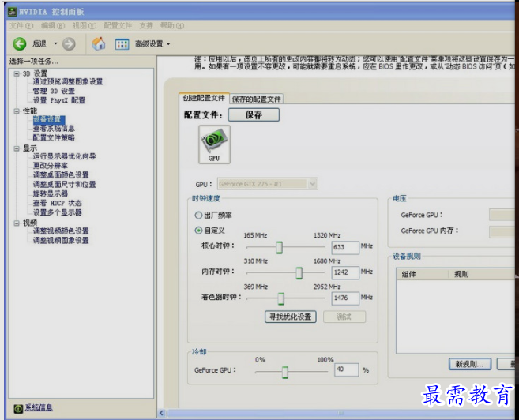The width and height of the screenshot is (519, 420).
Task: Open the 文件 menu
Action: click(21, 25)
